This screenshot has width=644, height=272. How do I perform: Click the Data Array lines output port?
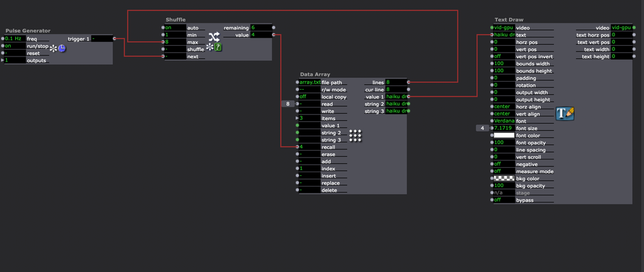(409, 82)
